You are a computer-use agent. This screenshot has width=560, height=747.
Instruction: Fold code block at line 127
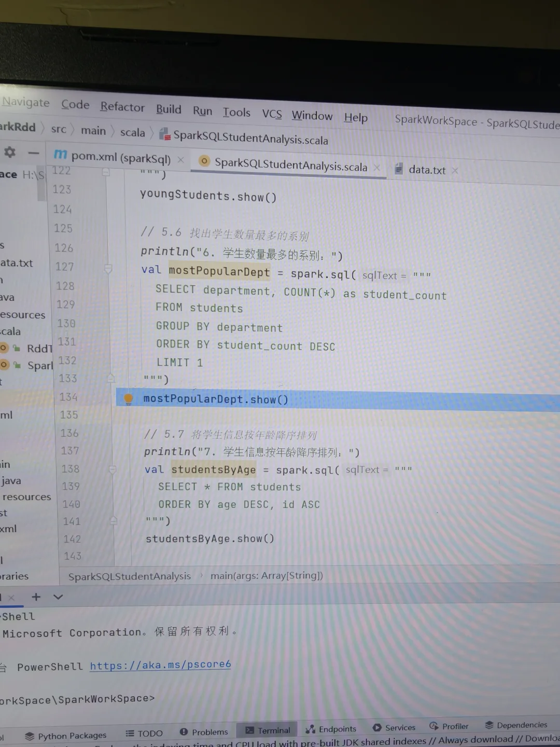[x=108, y=269]
